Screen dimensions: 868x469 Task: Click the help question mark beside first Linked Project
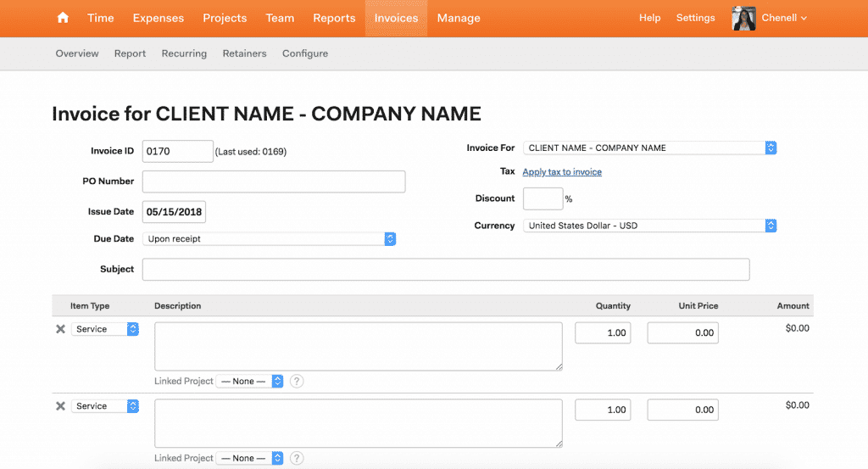tap(296, 382)
